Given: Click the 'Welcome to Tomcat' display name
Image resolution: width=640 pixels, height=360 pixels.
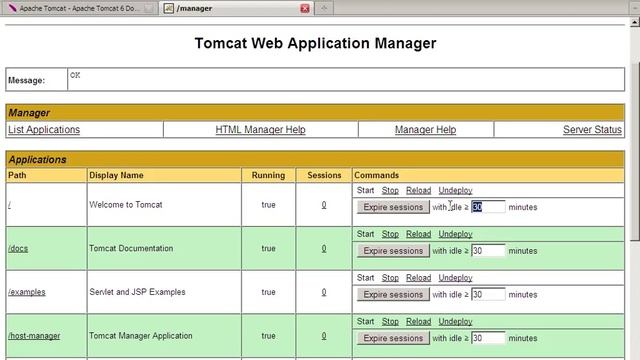Looking at the screenshot, I should click(126, 205).
